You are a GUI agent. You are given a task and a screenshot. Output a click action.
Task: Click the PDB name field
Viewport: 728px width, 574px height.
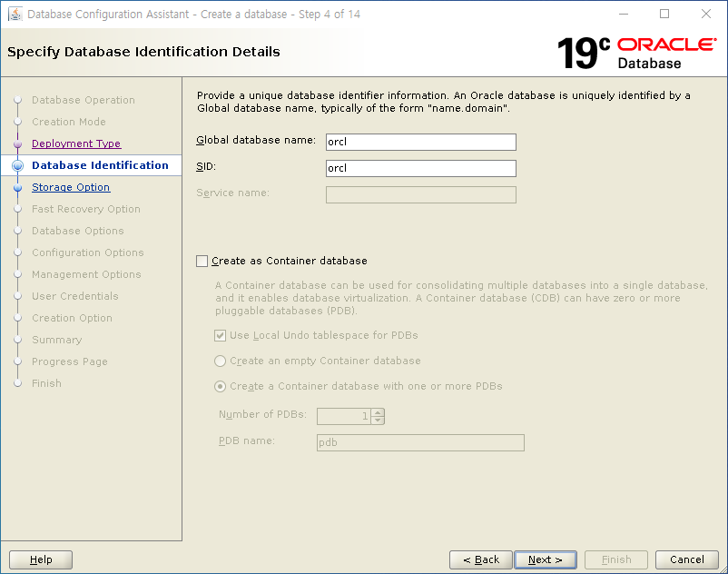point(420,442)
